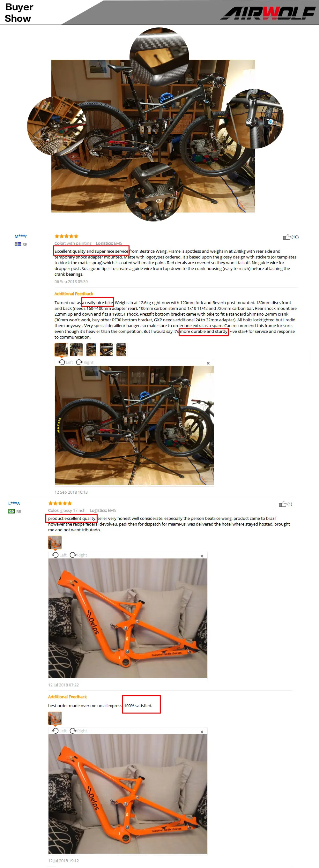
Task: Open reviewer profile M***r
Action: 20,236
